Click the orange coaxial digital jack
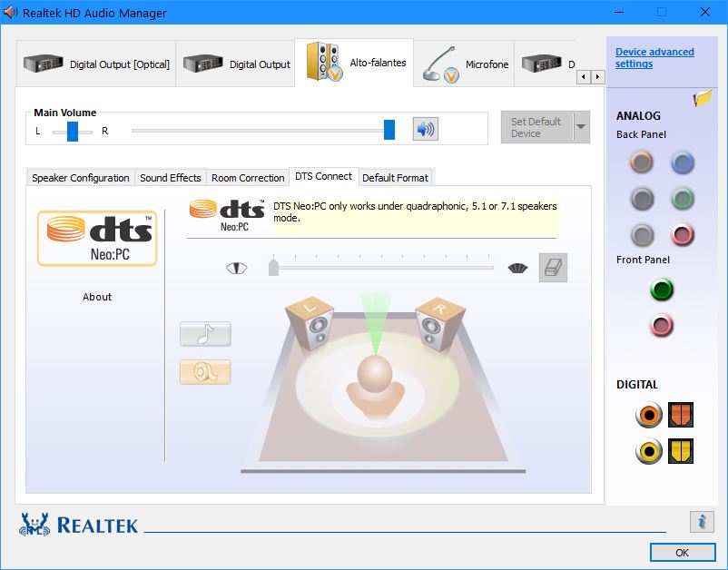Screen dimensions: 728x570 pyautogui.click(x=649, y=415)
